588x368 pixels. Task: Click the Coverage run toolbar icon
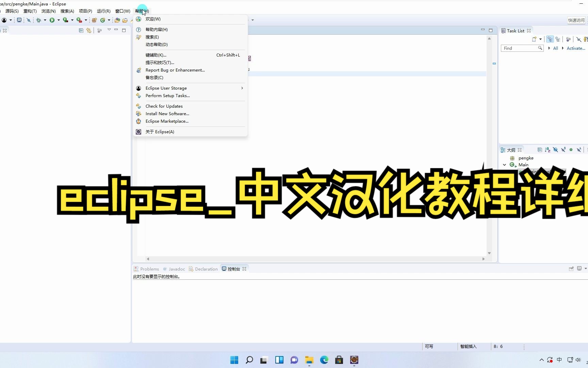click(x=65, y=20)
